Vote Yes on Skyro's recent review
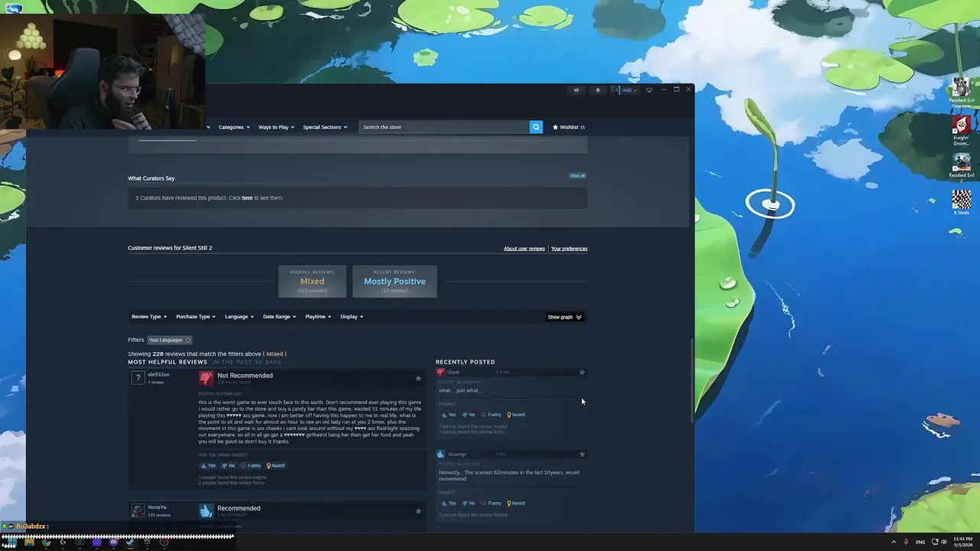Image resolution: width=980 pixels, height=551 pixels. coord(449,415)
